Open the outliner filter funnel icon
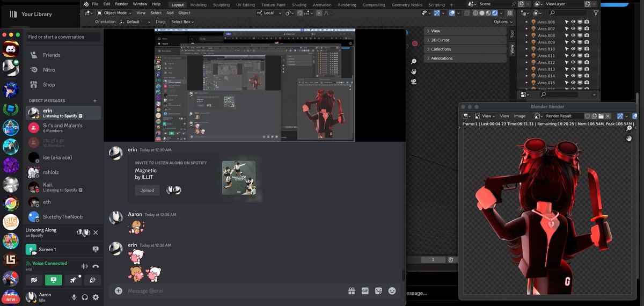644x306 pixels. coord(596,13)
